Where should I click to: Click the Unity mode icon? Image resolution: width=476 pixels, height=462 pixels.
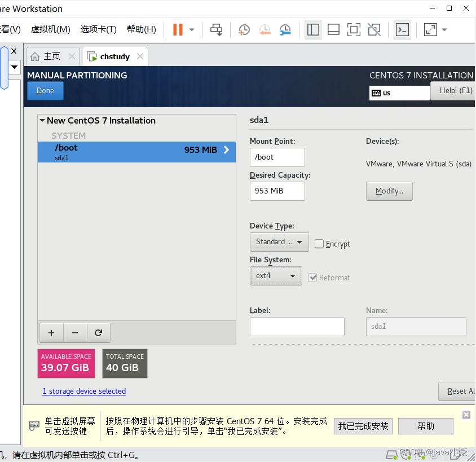pyautogui.click(x=374, y=30)
